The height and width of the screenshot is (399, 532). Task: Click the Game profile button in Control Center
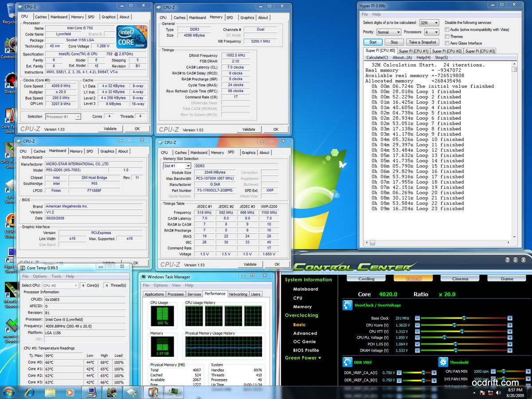tap(507, 279)
